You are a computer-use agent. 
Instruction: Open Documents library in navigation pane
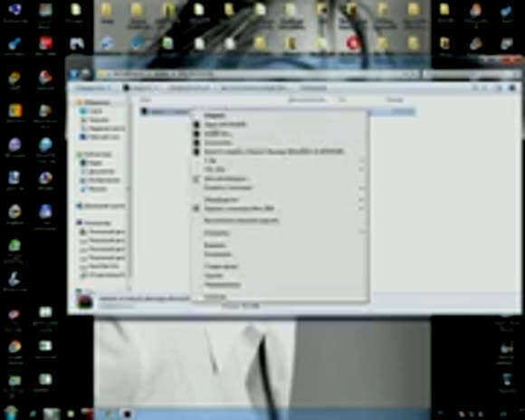(98, 171)
